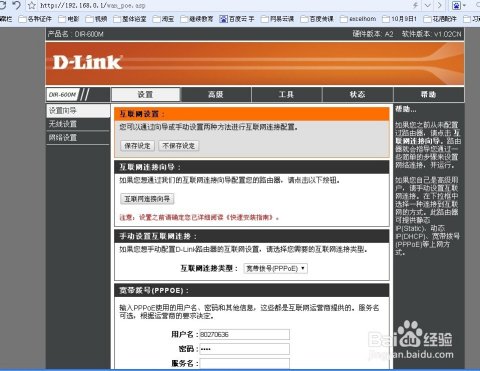The width and height of the screenshot is (480, 371).
Task: Click the 保存设定 button
Action: pos(137,146)
